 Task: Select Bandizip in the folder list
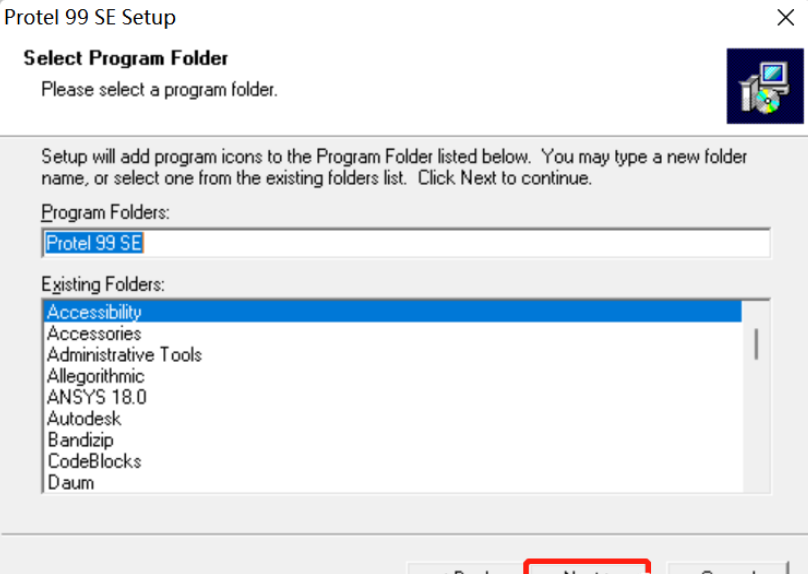[x=80, y=440]
